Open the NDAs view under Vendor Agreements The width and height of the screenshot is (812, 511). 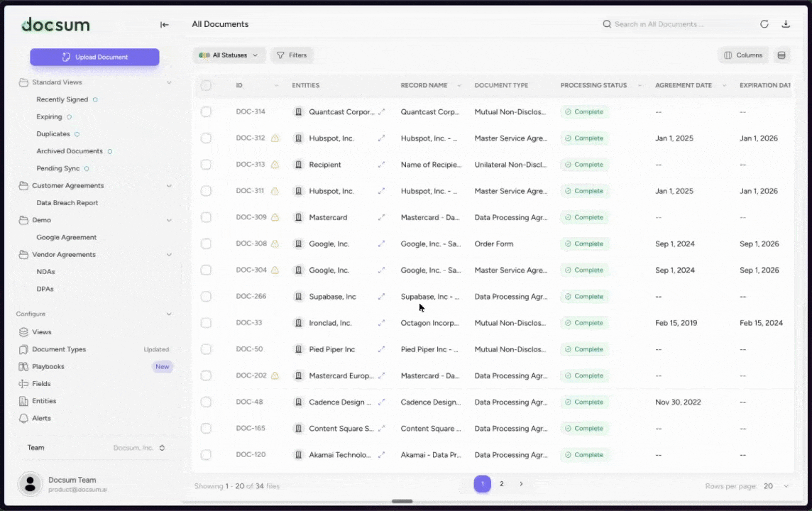tap(45, 272)
